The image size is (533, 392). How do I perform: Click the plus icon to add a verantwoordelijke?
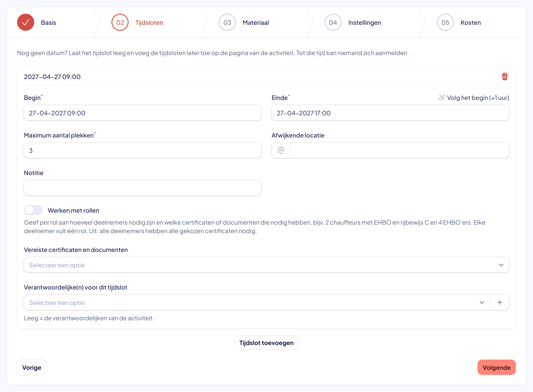tap(499, 302)
